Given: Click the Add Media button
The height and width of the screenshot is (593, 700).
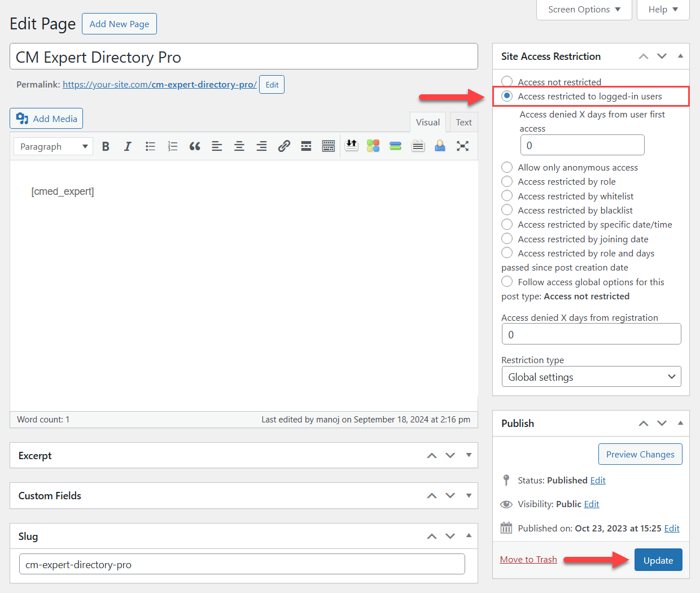Looking at the screenshot, I should (46, 119).
